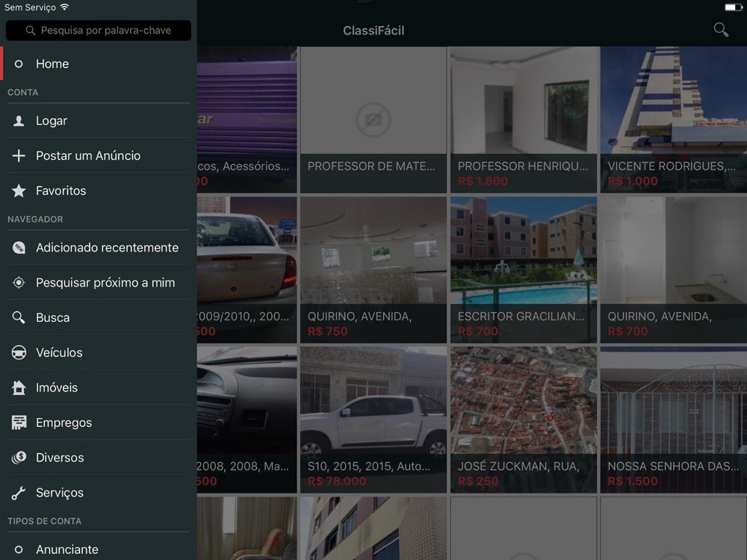Open the ESCRITOR GRACILIAN... listing
Screen dimensions: 747x560
point(524,270)
